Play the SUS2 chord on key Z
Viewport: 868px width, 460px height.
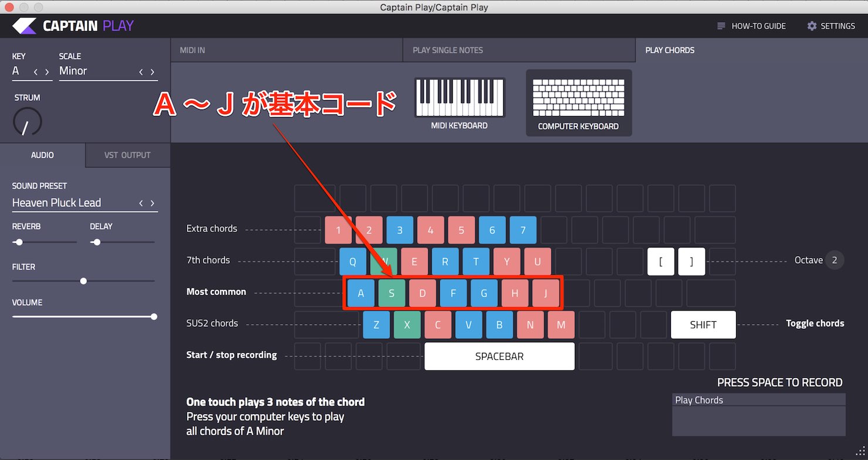point(377,325)
